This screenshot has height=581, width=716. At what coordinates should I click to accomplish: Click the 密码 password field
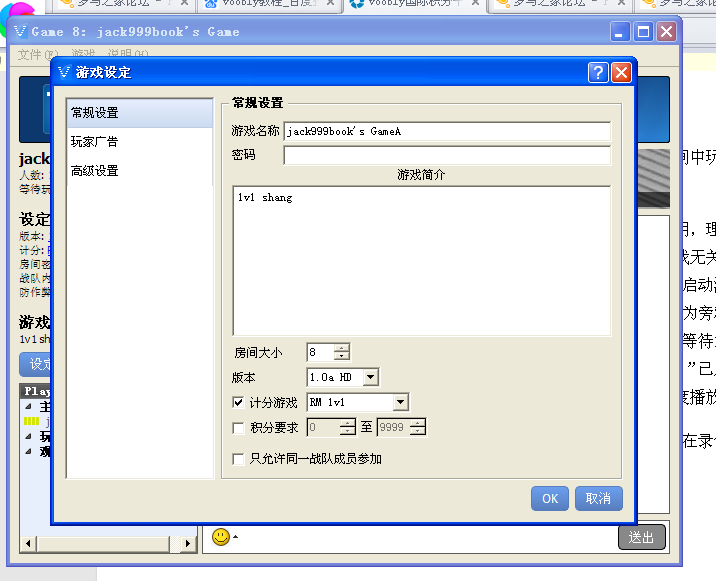tap(447, 155)
